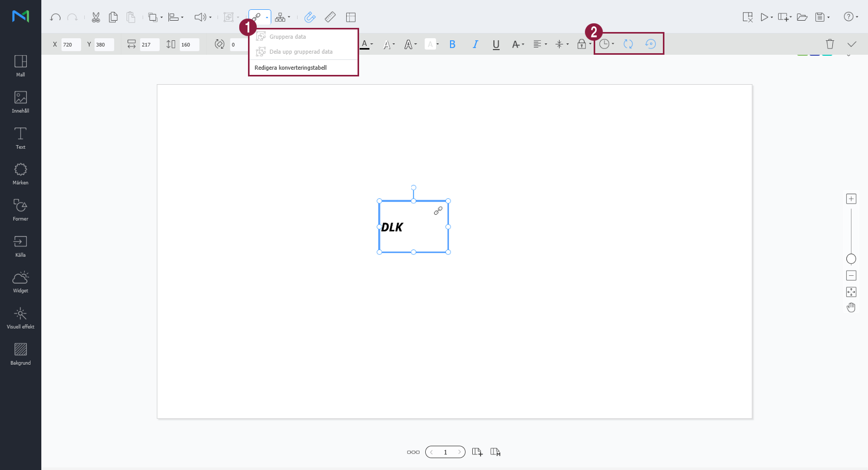Viewport: 868px width, 470px height.
Task: Click the X position input field
Action: (71, 44)
